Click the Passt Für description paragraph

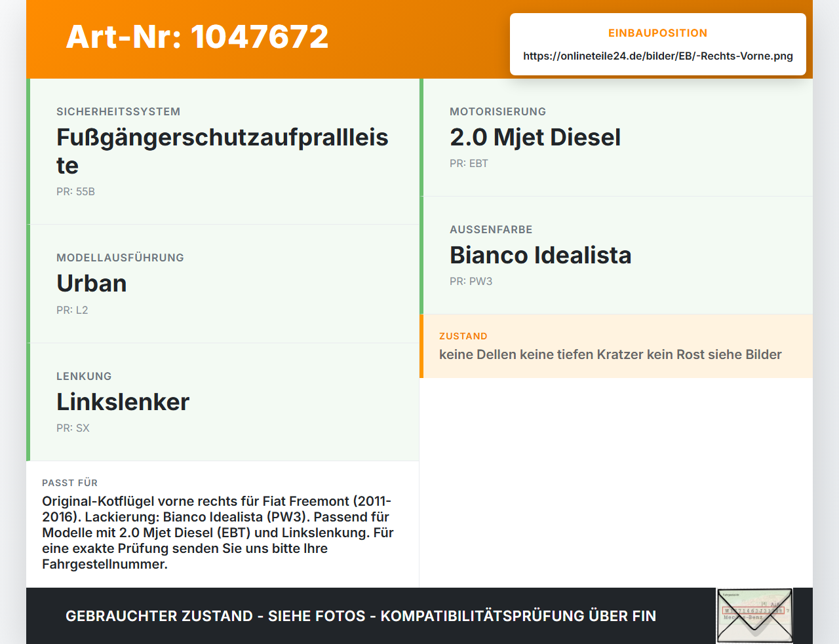point(218,533)
